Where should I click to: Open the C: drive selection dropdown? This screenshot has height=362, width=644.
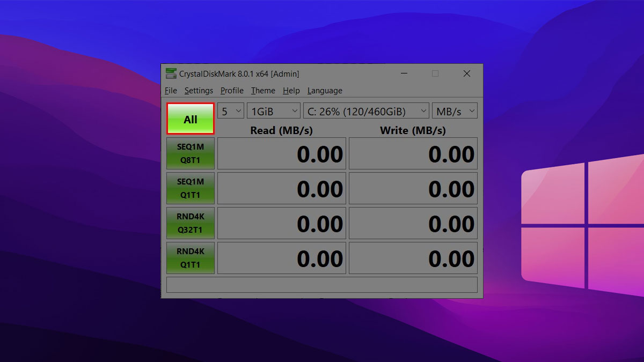tap(366, 111)
